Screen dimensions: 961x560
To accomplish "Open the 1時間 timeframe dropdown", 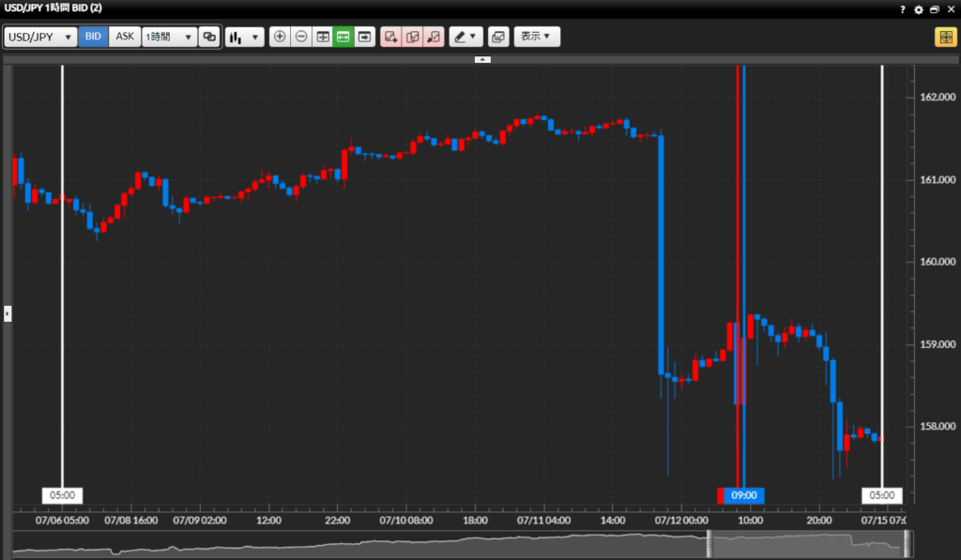I will coord(169,38).
